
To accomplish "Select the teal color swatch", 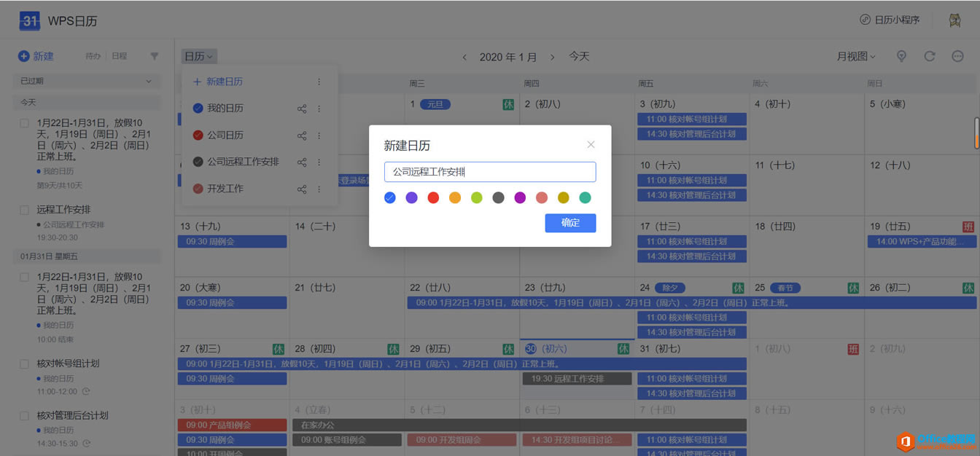I will (x=585, y=197).
